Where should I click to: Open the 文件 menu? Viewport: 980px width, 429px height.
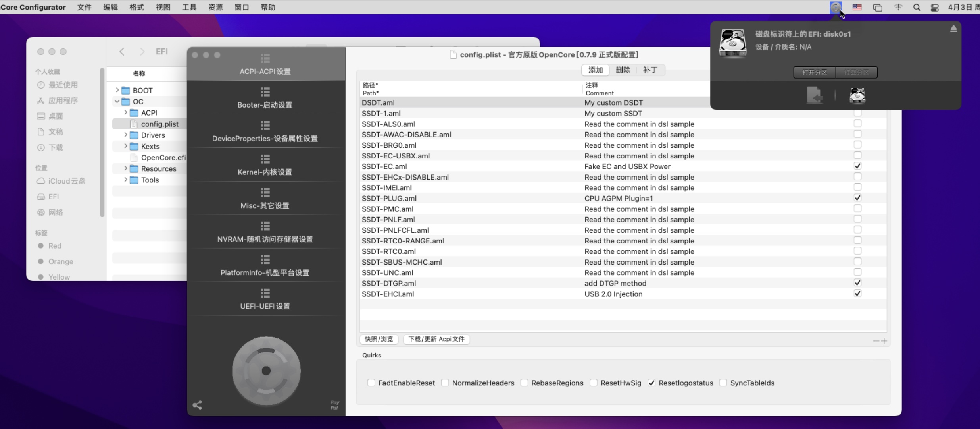(84, 7)
